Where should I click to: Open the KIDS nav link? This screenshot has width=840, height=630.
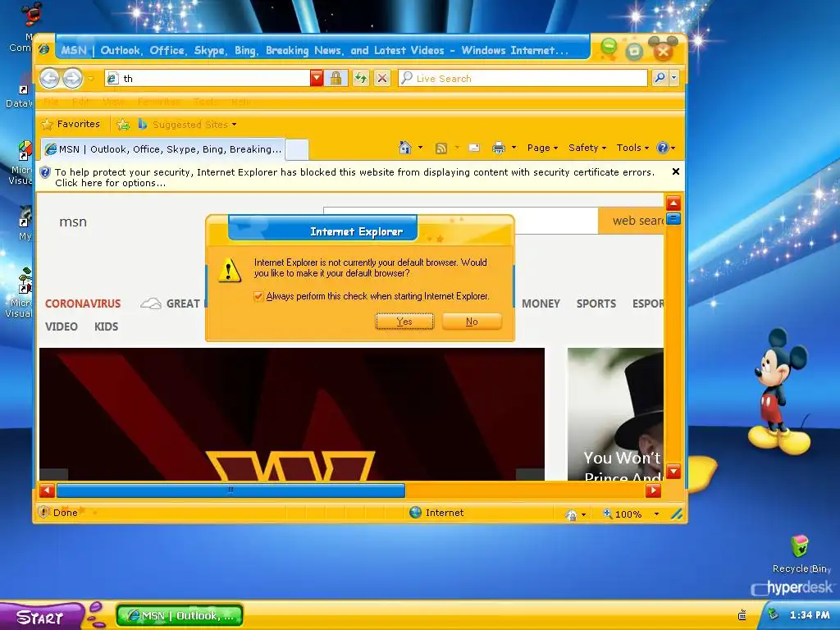106,326
